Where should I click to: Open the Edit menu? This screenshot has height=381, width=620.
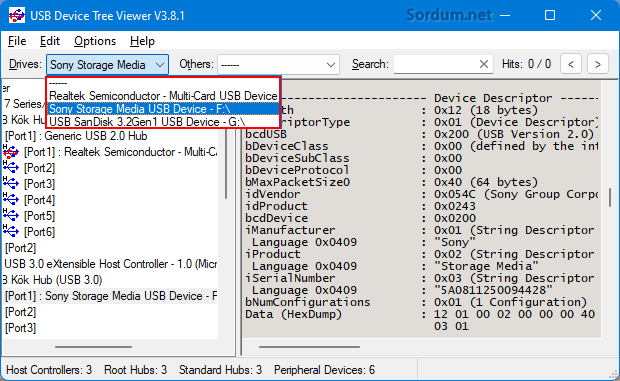[x=50, y=41]
